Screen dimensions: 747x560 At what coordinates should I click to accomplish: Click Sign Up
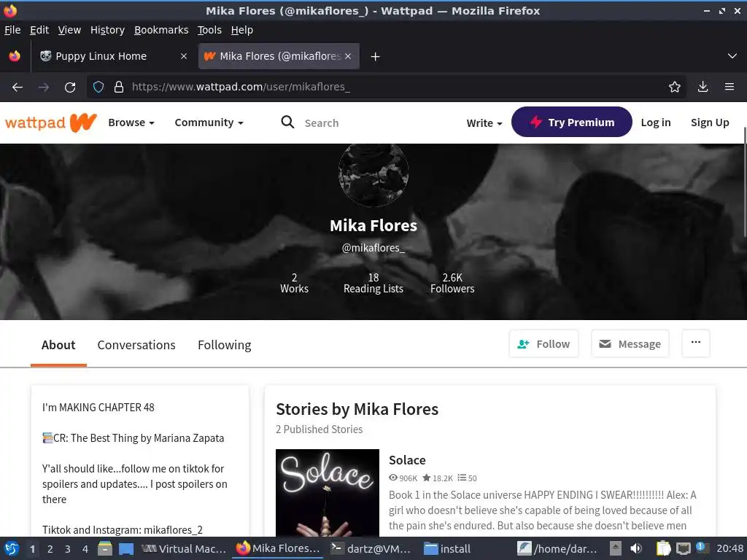click(x=710, y=122)
